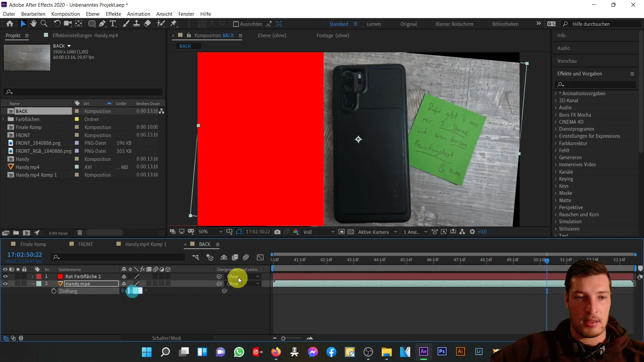Toggle visibility of Handy.mp4 layer
The width and height of the screenshot is (644, 362).
coord(5,283)
